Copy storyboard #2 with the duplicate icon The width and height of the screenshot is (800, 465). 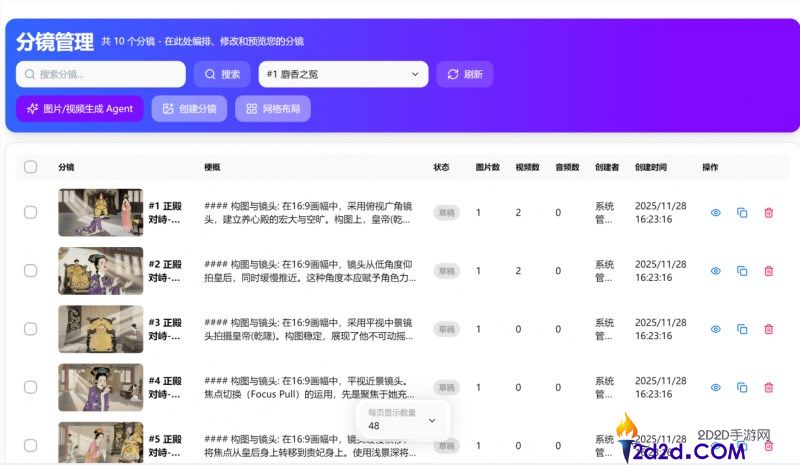tap(742, 271)
